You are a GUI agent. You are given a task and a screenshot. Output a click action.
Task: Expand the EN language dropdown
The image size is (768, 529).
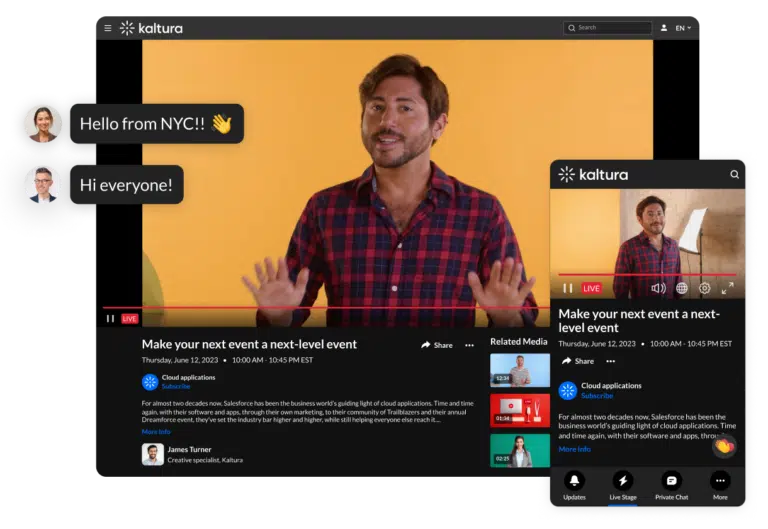683,28
